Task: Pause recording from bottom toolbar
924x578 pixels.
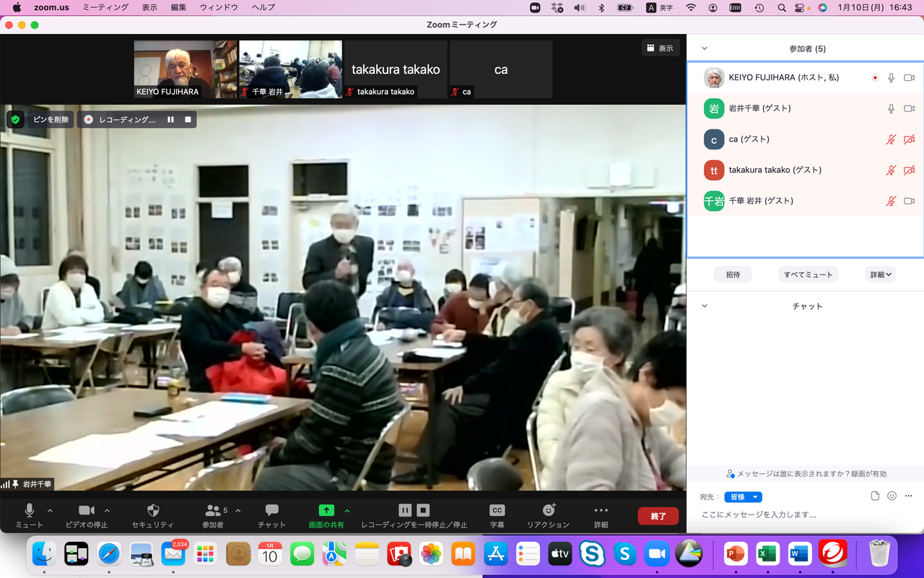Action: [x=405, y=510]
